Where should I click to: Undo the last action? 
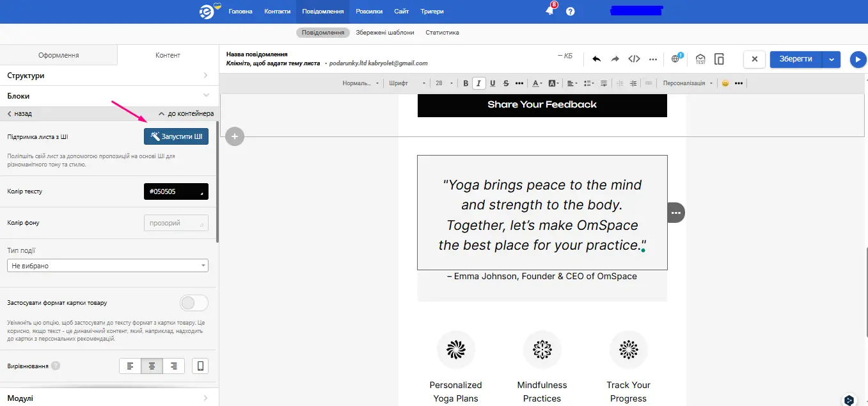(x=596, y=59)
